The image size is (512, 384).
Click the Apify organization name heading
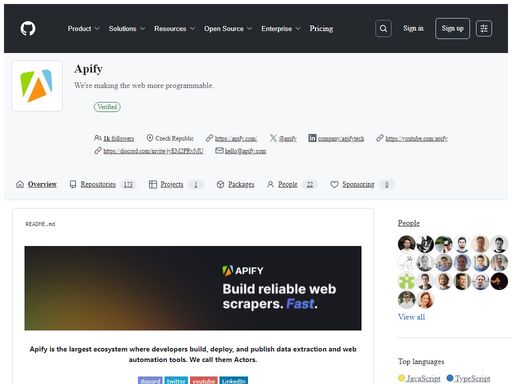[x=88, y=69]
